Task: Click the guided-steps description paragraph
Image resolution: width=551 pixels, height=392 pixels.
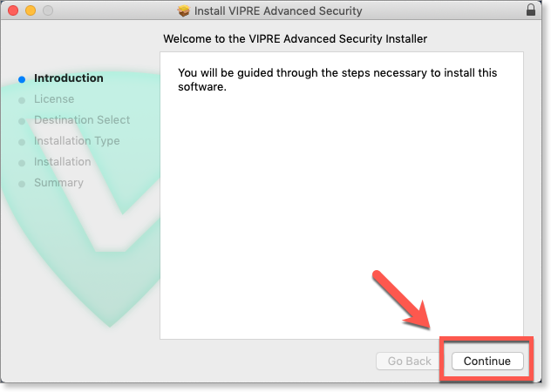Action: coord(337,79)
